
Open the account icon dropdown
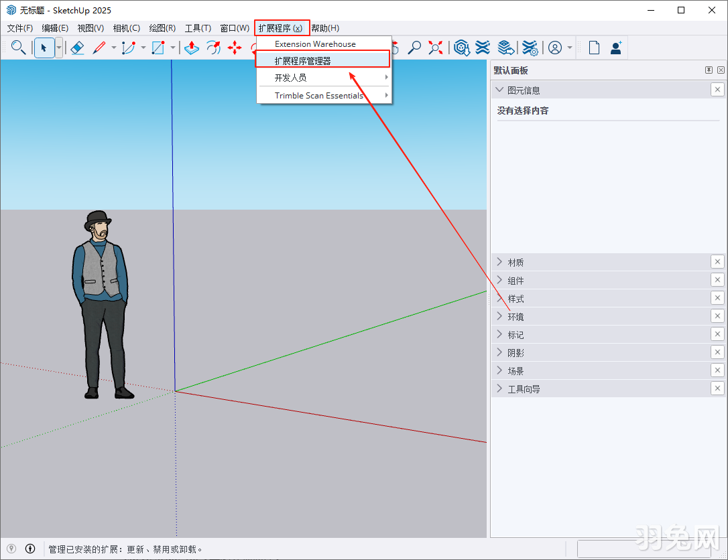[x=568, y=48]
